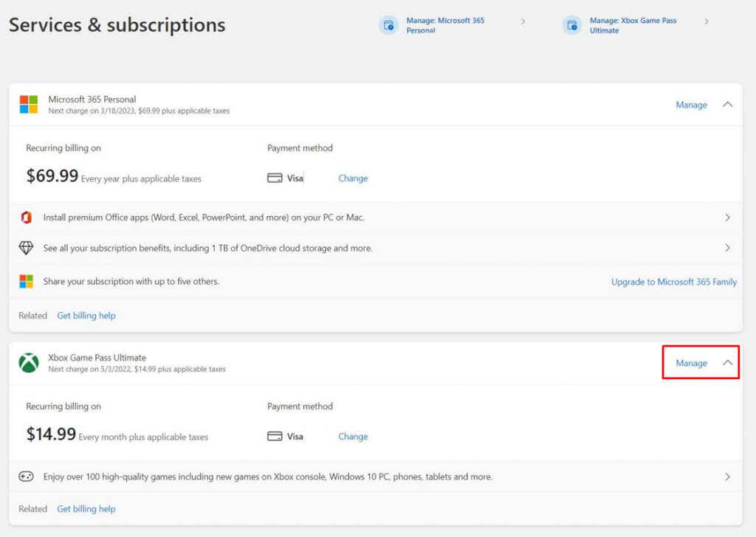Change the Visa payment method for Xbox Game Pass
This screenshot has height=537, width=756.
tap(353, 437)
